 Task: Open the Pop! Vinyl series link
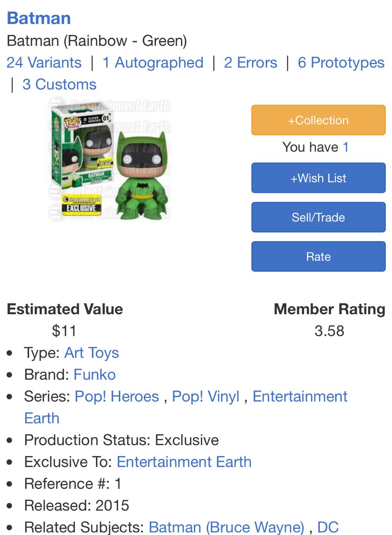coord(206,396)
